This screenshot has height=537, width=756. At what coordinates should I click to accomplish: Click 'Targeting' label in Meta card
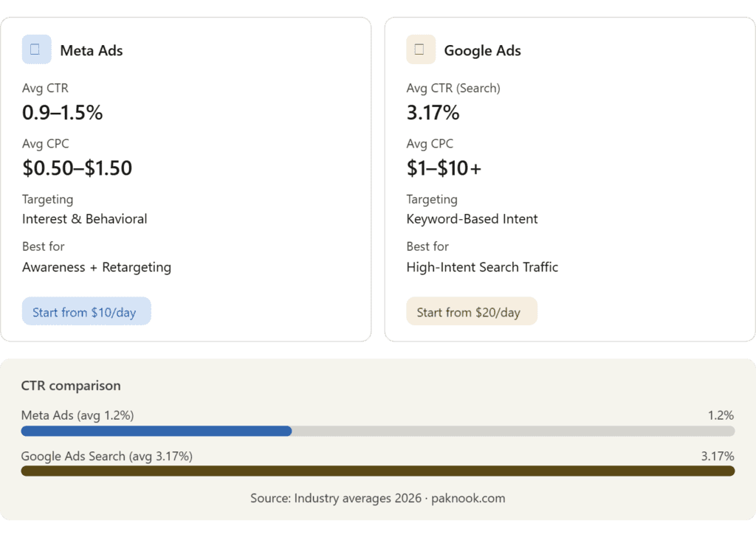click(48, 199)
